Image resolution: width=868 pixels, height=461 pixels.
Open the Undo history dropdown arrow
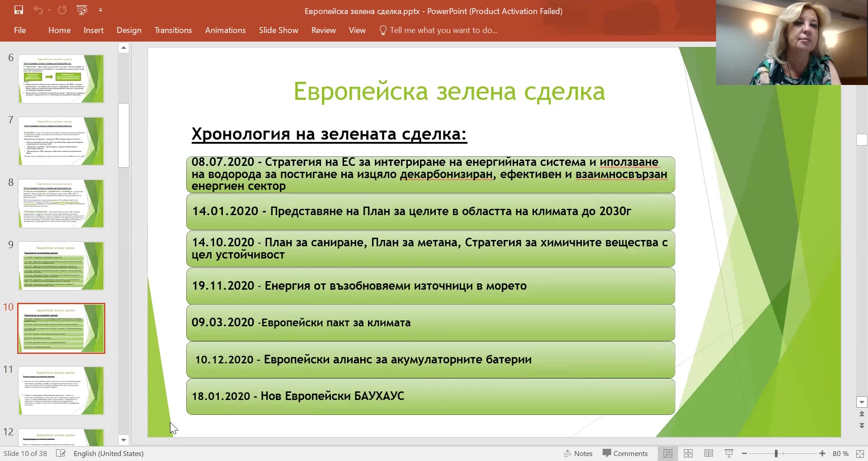(49, 10)
